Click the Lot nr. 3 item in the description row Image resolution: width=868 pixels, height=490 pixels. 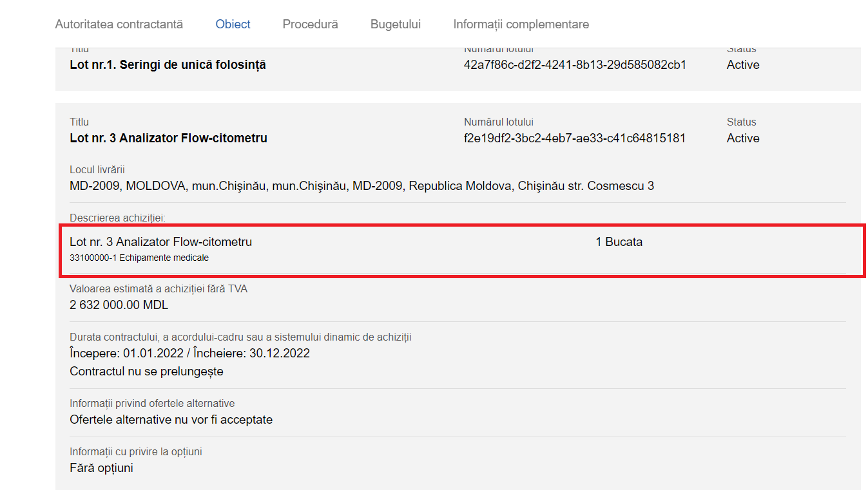click(160, 242)
